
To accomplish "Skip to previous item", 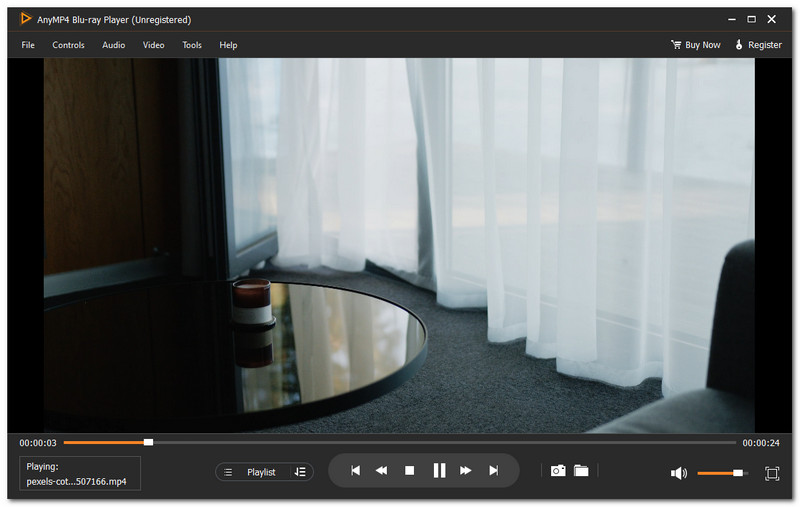I will [x=356, y=470].
